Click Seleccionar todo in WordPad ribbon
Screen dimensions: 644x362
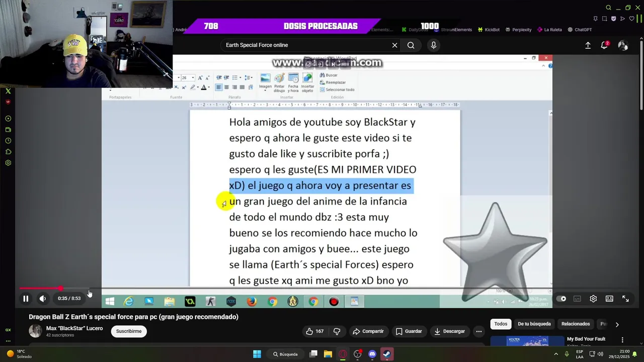(337, 89)
